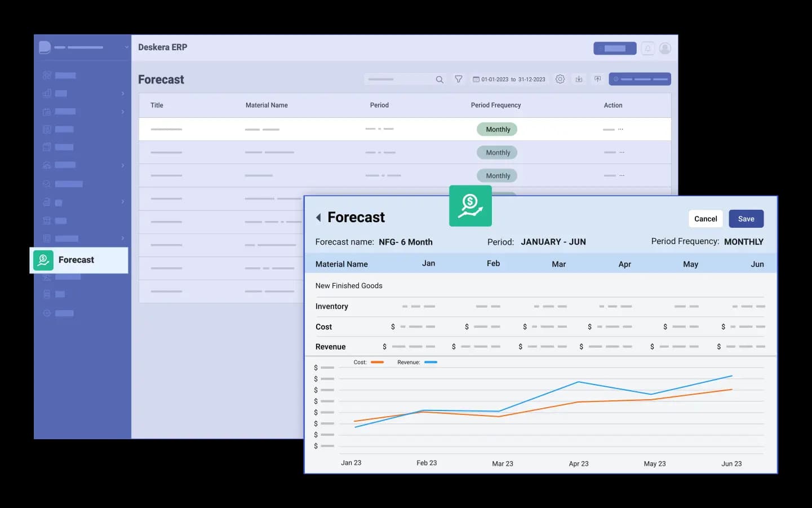Image resolution: width=812 pixels, height=508 pixels.
Task: Click the back arrow beside Forecast heading
Action: coord(318,218)
